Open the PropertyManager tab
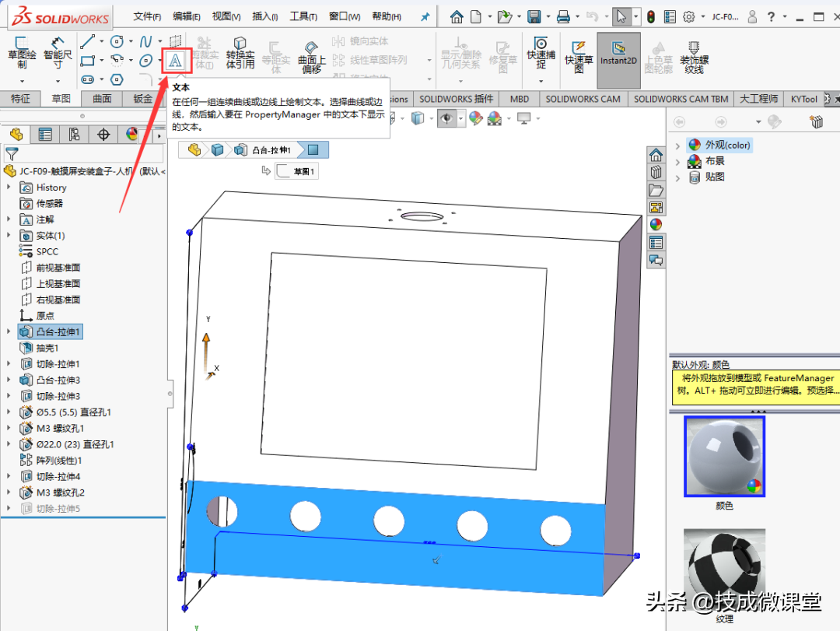Screen dimensions: 840x631 45,134
